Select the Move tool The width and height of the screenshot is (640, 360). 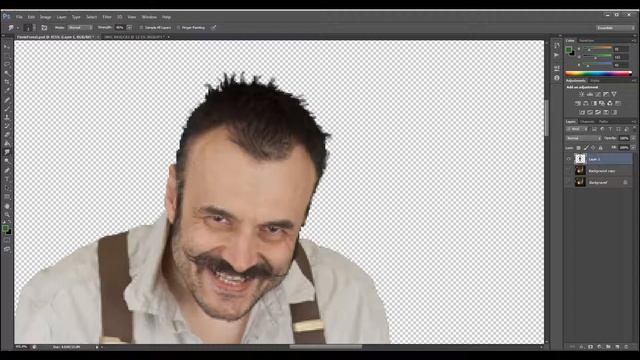(x=7, y=47)
